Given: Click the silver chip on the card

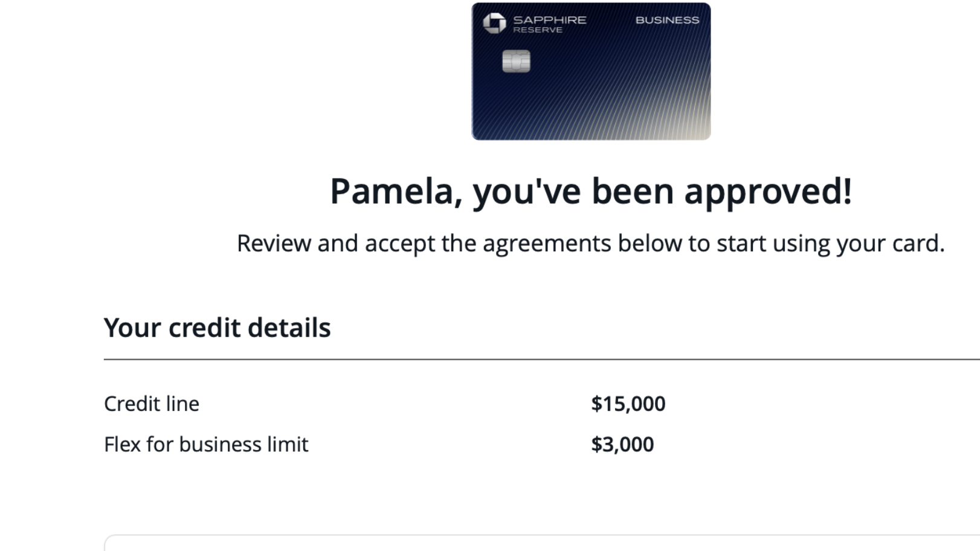Looking at the screenshot, I should [516, 61].
